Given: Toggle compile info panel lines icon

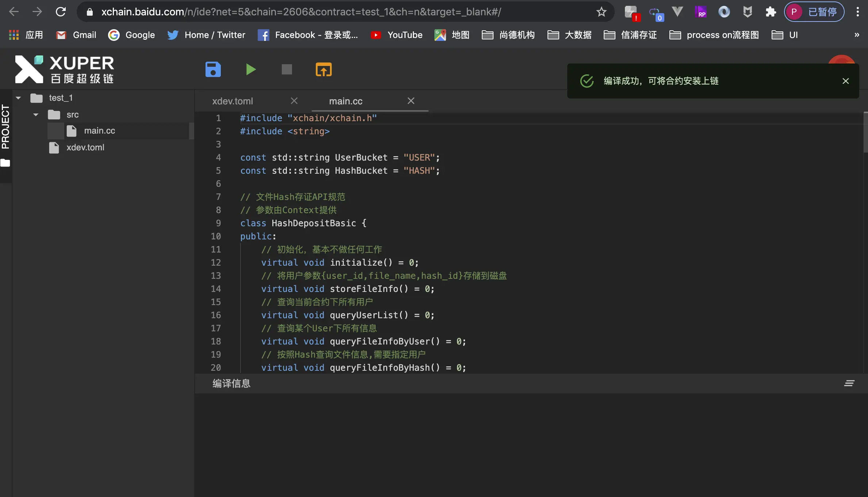Looking at the screenshot, I should click(849, 383).
